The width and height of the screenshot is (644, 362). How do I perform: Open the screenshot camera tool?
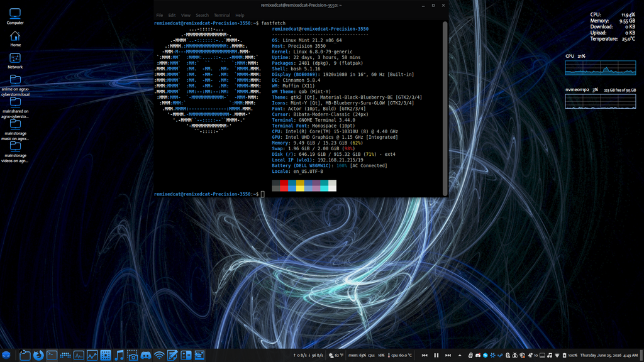tap(132, 355)
